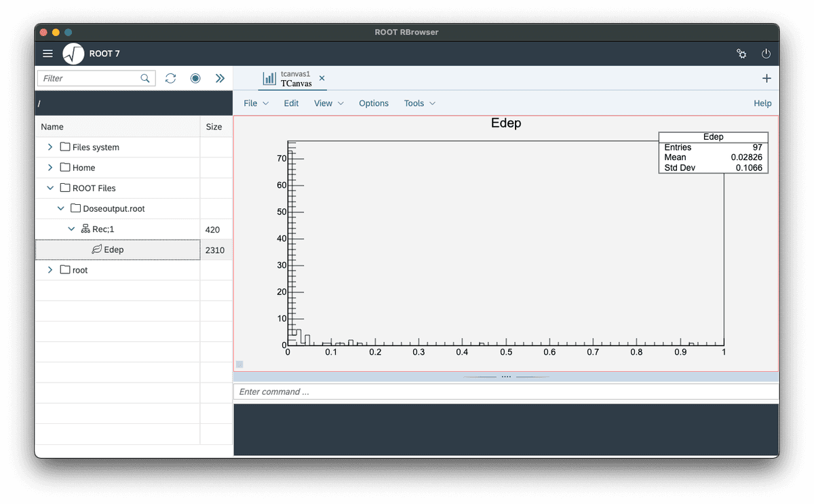Click the Entries 97 stats line
The width and height of the screenshot is (814, 504).
713,147
